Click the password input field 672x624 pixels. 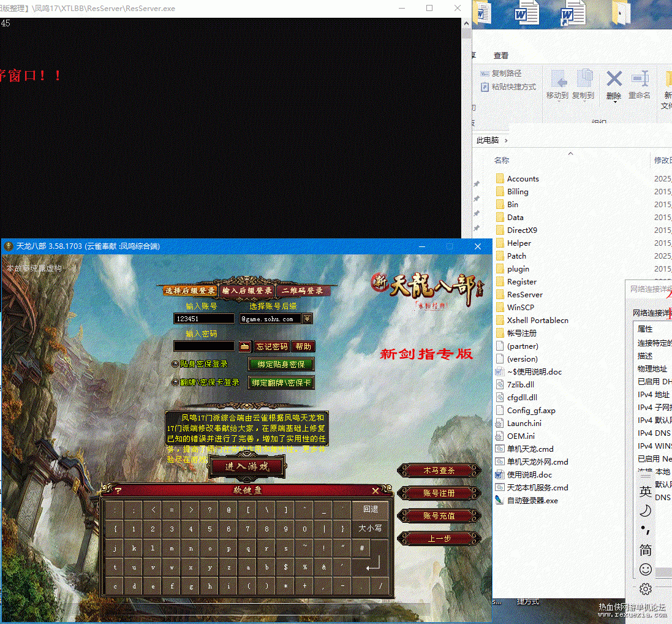(204, 346)
